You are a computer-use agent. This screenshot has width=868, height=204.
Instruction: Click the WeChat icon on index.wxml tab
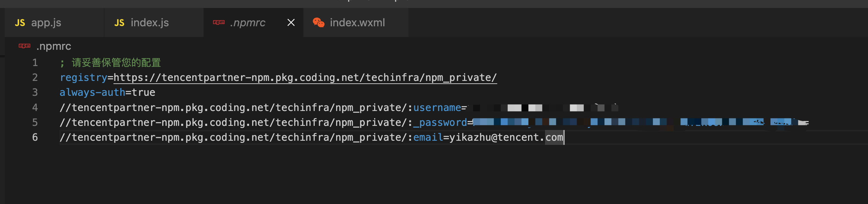click(x=318, y=22)
